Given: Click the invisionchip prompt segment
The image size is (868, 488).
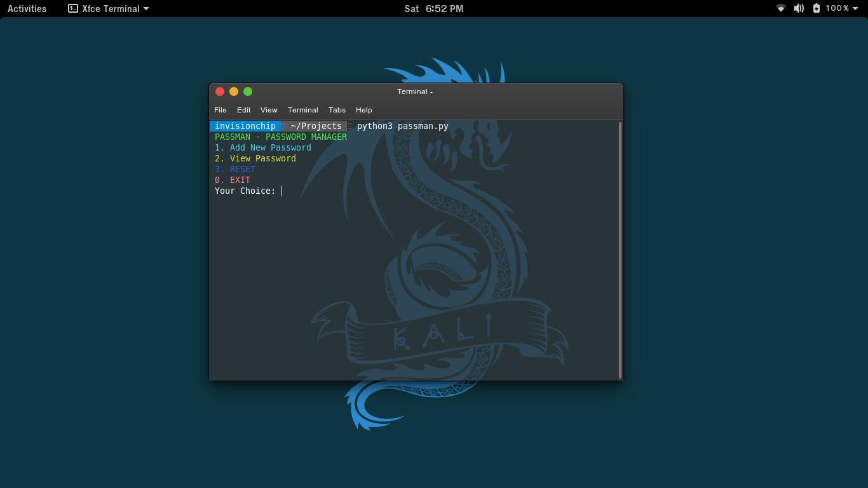Looking at the screenshot, I should click(245, 126).
